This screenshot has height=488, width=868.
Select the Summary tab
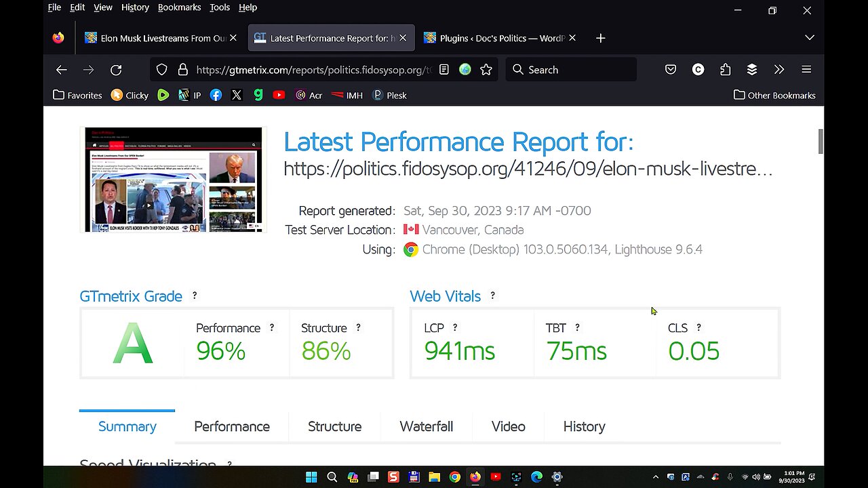click(x=127, y=426)
